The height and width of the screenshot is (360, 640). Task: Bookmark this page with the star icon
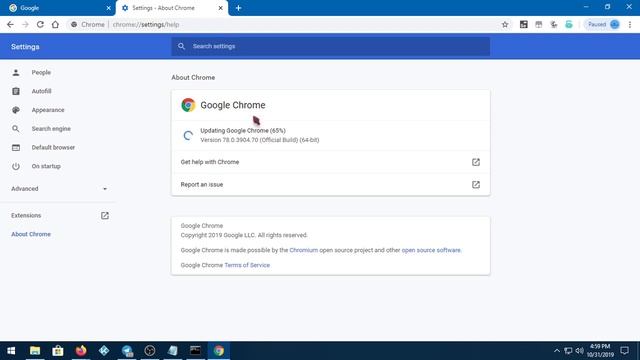click(x=505, y=24)
